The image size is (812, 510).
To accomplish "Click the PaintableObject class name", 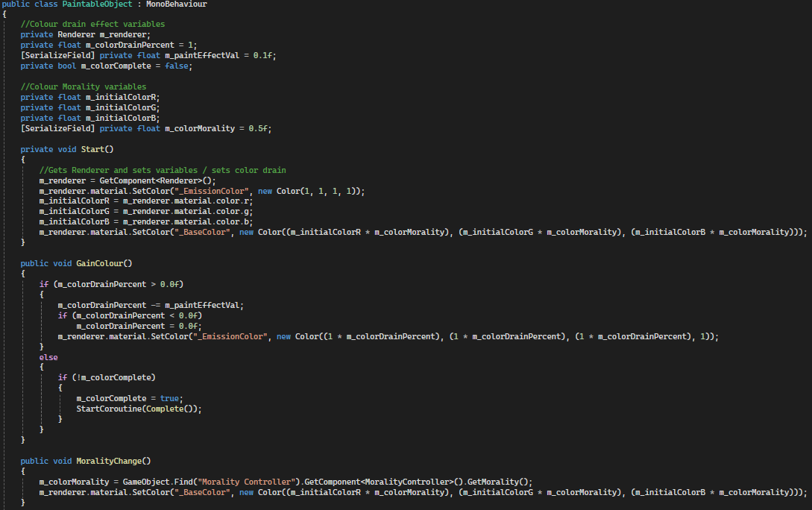I will tap(98, 4).
